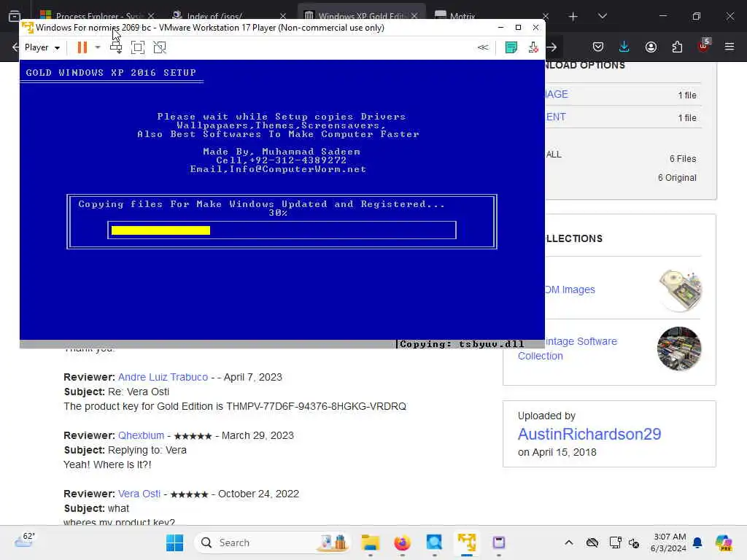Close the Windows XP Gold Edition tab
747x560 pixels.
414,16
